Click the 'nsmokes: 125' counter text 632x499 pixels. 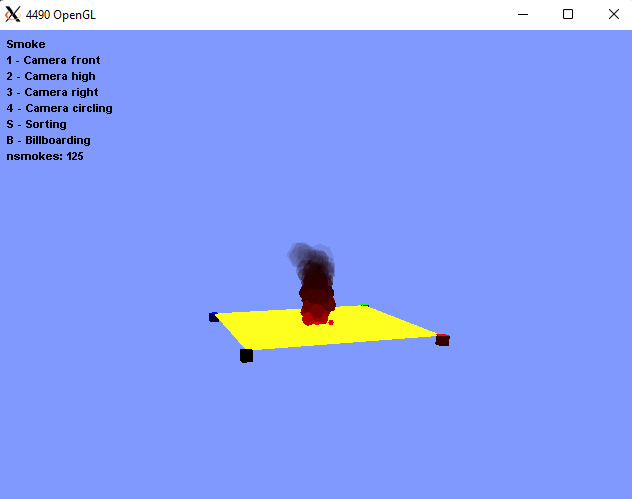45,156
